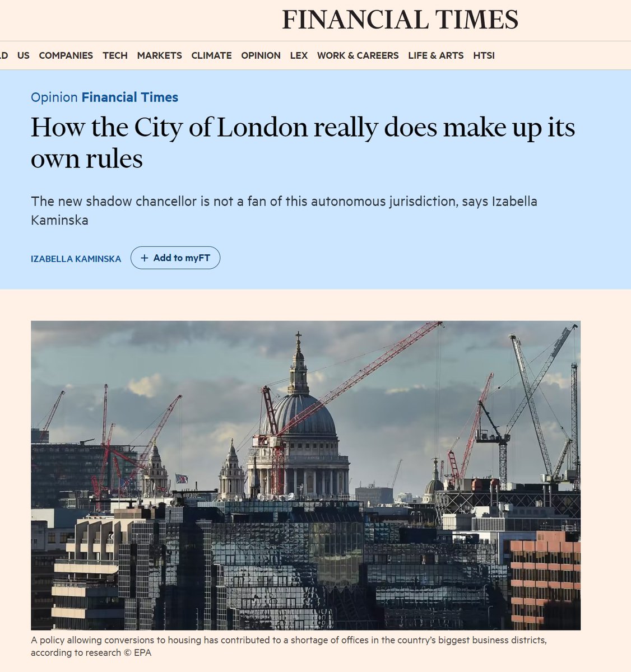Open the Life & Arts section
This screenshot has height=672, width=631.
pos(436,55)
